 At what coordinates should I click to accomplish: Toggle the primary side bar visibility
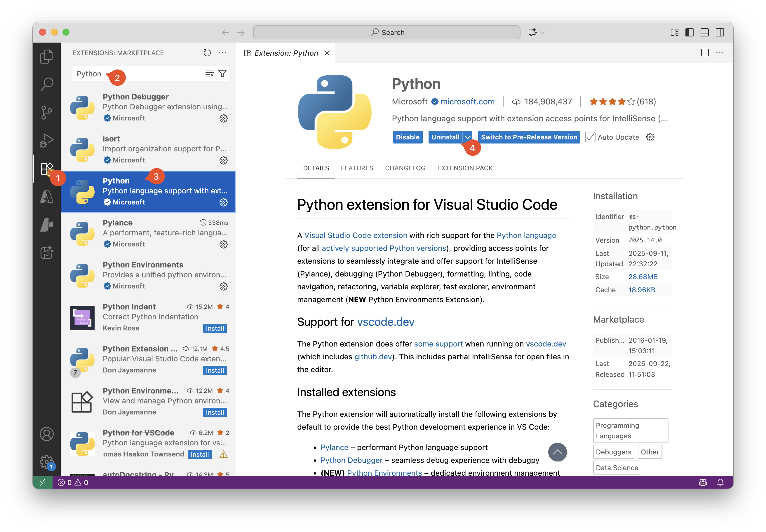(x=689, y=32)
